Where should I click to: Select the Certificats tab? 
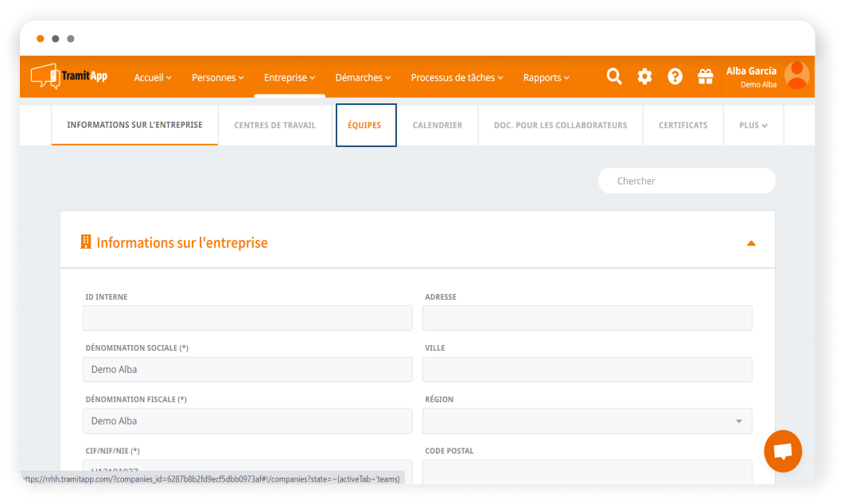683,126
